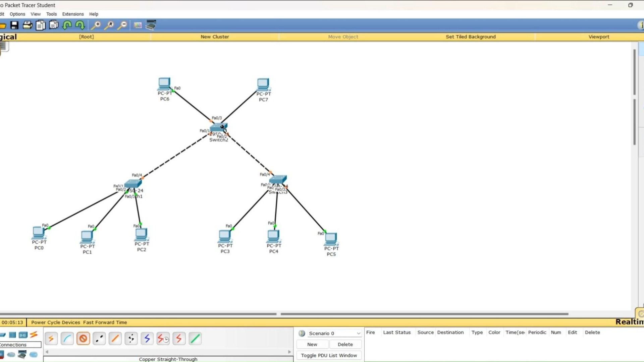Expand the New Cluster option
644x362 pixels.
click(215, 37)
